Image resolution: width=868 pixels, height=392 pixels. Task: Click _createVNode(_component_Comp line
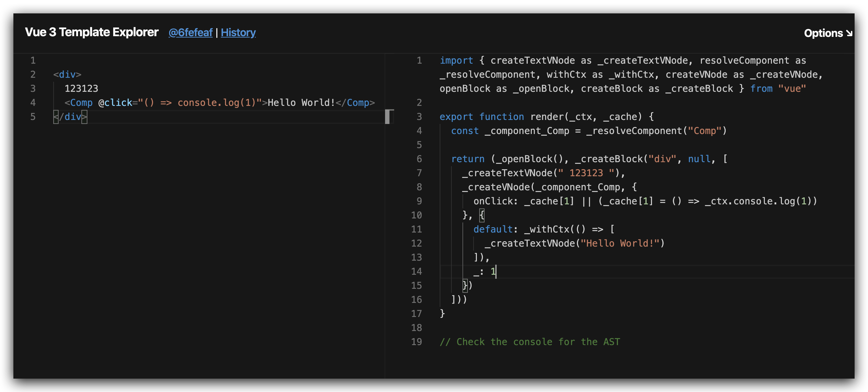(549, 187)
